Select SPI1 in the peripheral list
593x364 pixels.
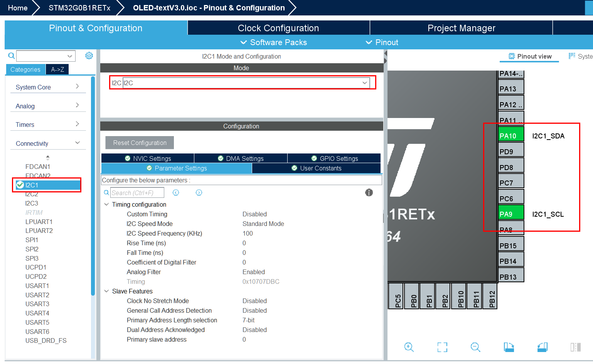pyautogui.click(x=32, y=240)
